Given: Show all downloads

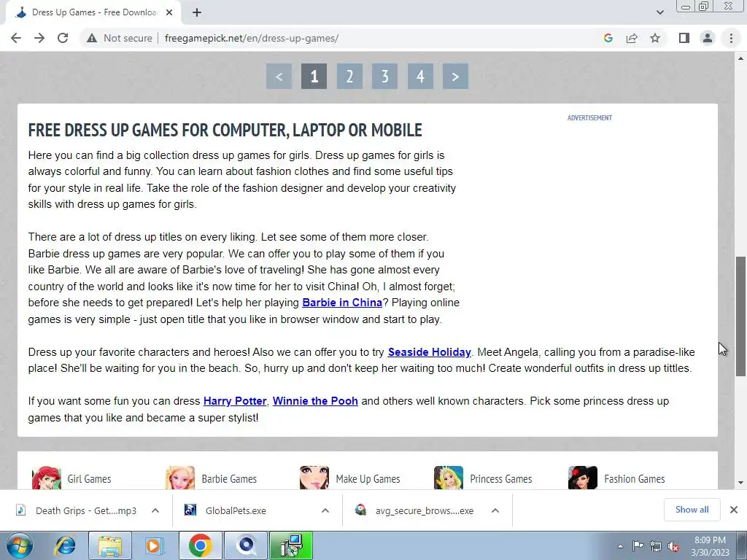Looking at the screenshot, I should coord(692,510).
